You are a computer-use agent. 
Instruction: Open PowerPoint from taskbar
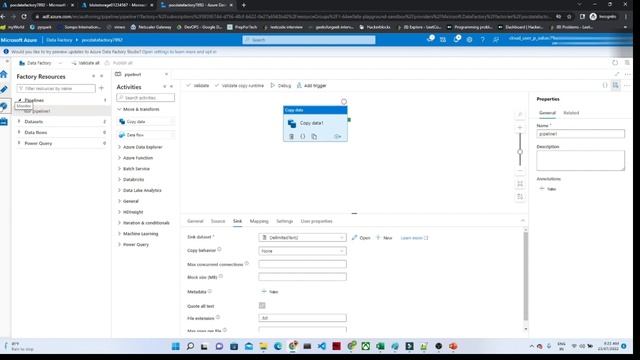tap(453, 346)
